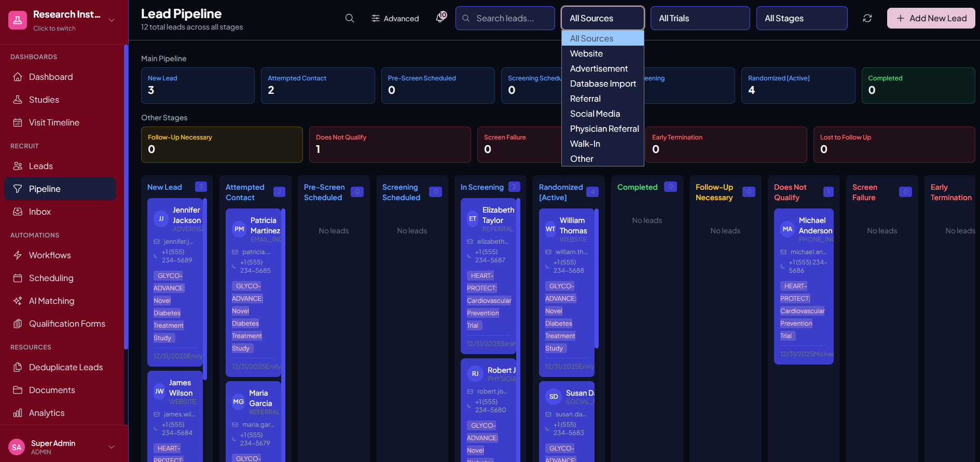Open Workflows automation page
Screen dimensions: 980x462
click(x=60, y=255)
